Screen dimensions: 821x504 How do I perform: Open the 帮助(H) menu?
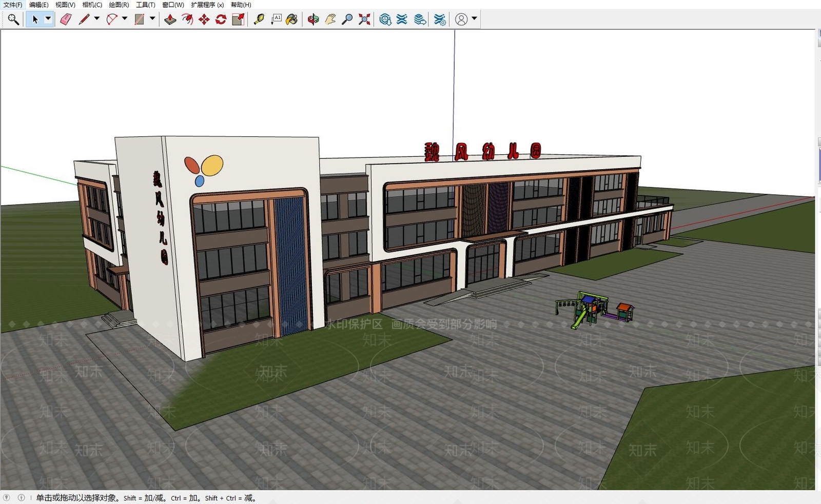pyautogui.click(x=241, y=5)
